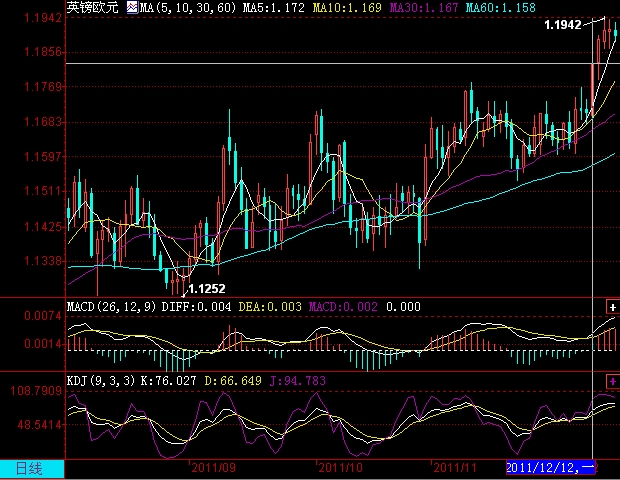This screenshot has height=480, width=620.
Task: Click the MA(5,10,30,60) parameter label
Action: coord(188,8)
